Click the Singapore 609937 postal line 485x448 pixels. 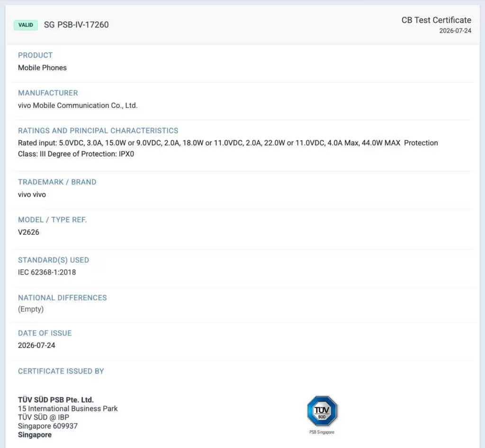pos(48,426)
